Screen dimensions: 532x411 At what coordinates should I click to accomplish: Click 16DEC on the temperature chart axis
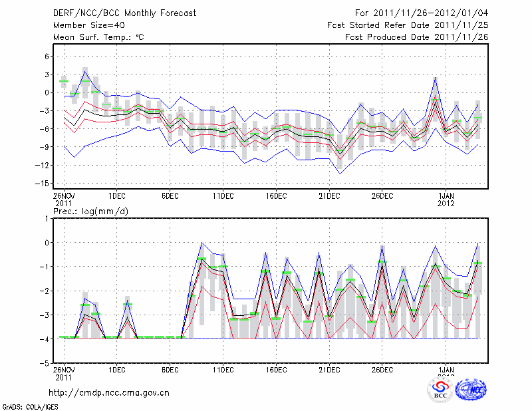point(276,196)
